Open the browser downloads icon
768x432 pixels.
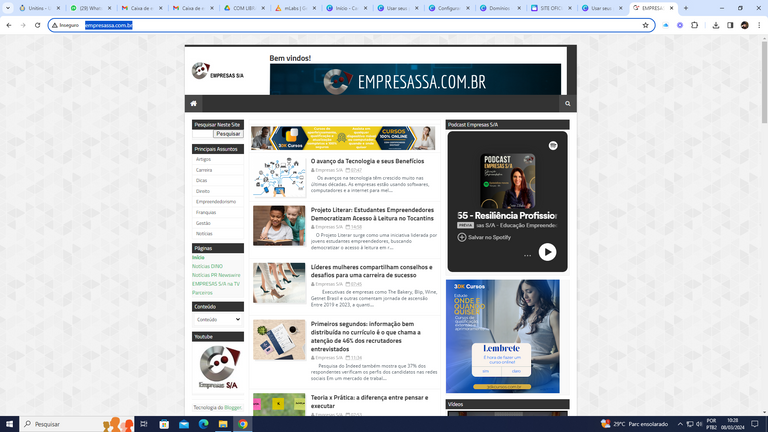coord(716,25)
